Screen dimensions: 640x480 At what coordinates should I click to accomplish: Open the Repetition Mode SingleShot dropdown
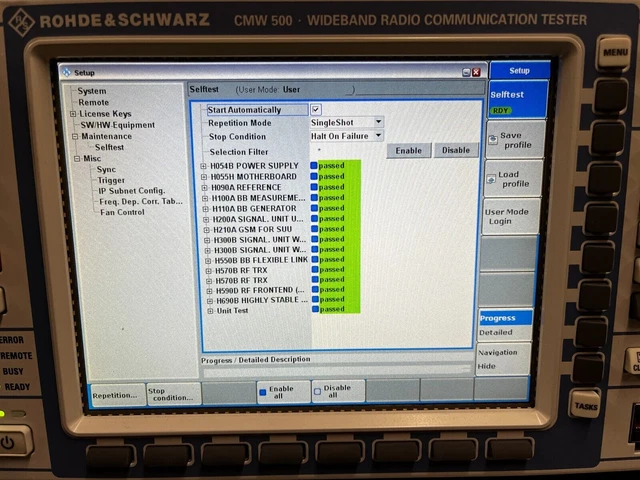click(347, 122)
